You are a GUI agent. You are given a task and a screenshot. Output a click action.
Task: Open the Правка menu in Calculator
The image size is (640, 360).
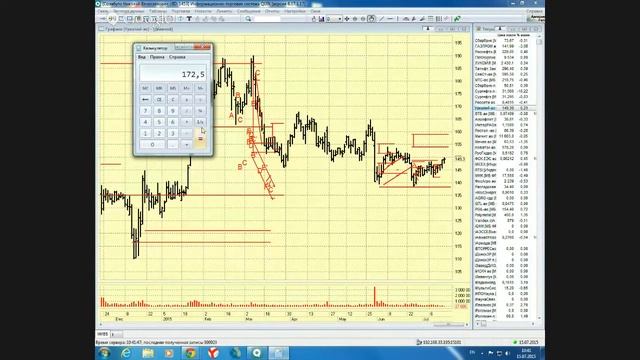pos(157,57)
